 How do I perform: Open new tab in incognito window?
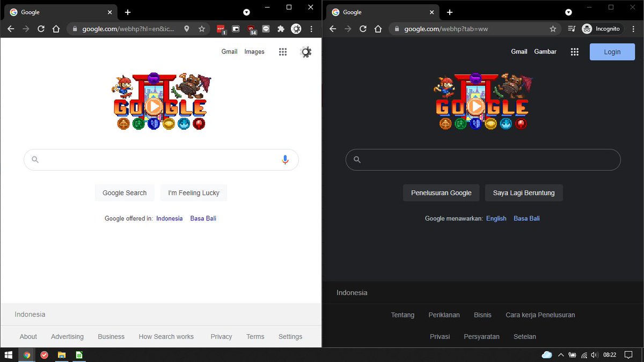click(x=450, y=12)
